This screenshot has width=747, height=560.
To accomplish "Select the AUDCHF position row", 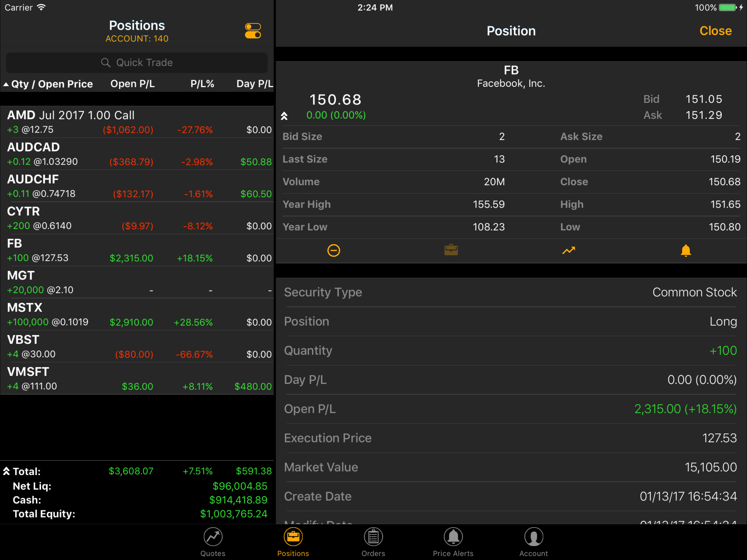I will point(137,186).
